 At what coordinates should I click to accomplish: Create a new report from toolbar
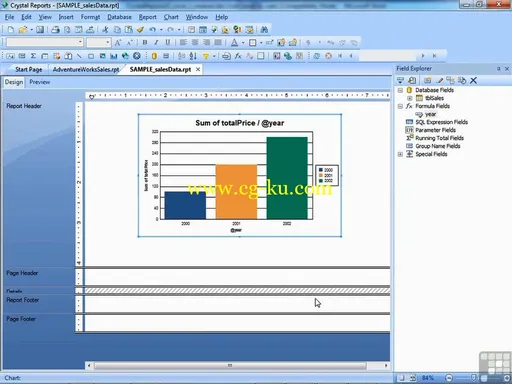pos(11,30)
